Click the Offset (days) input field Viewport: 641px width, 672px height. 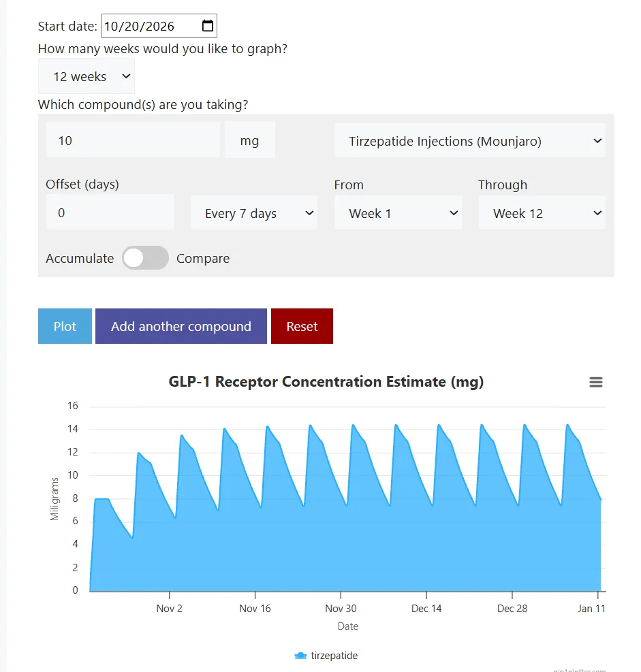coord(110,212)
